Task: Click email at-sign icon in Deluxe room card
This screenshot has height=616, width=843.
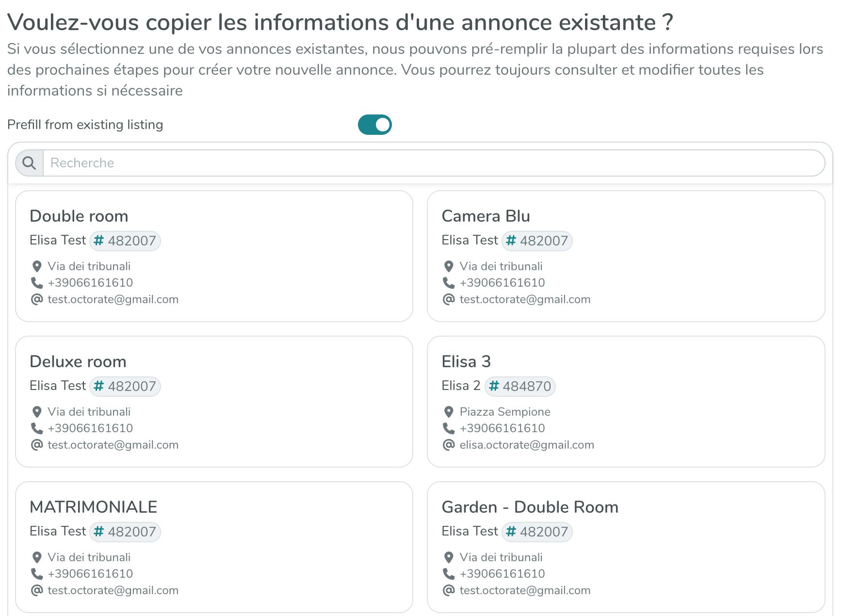Action: pyautogui.click(x=37, y=445)
